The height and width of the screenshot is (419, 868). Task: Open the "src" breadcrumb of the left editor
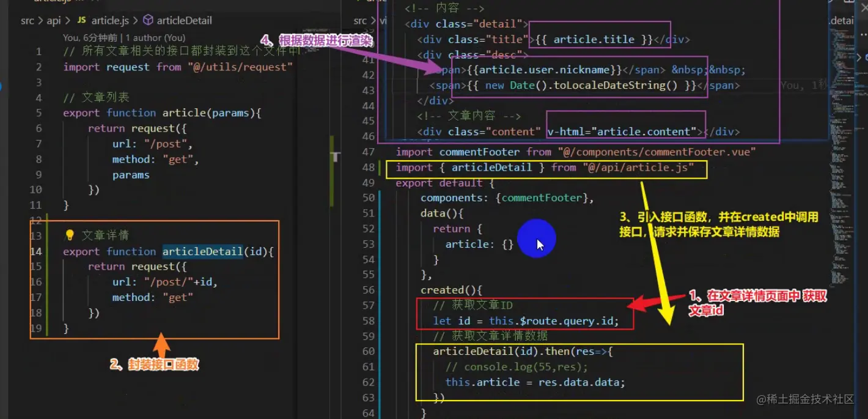pos(28,20)
